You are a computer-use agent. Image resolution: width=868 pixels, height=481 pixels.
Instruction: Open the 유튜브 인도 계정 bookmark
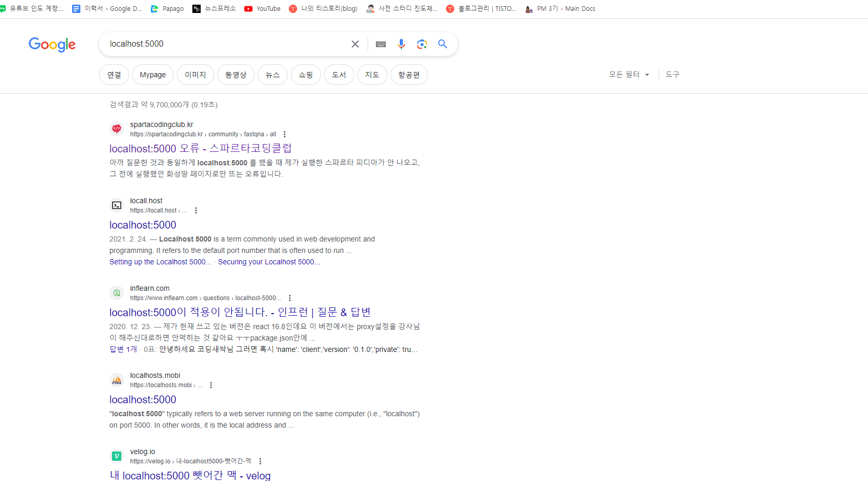32,9
